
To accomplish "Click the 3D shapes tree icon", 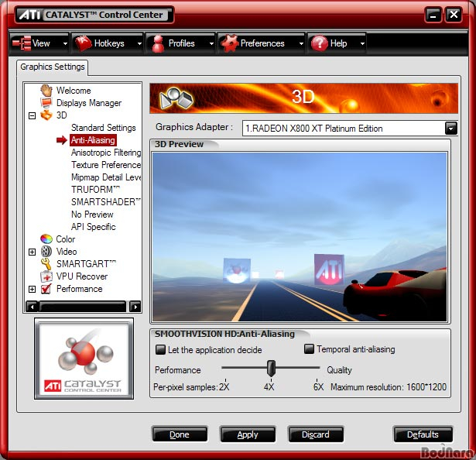I will (x=46, y=115).
